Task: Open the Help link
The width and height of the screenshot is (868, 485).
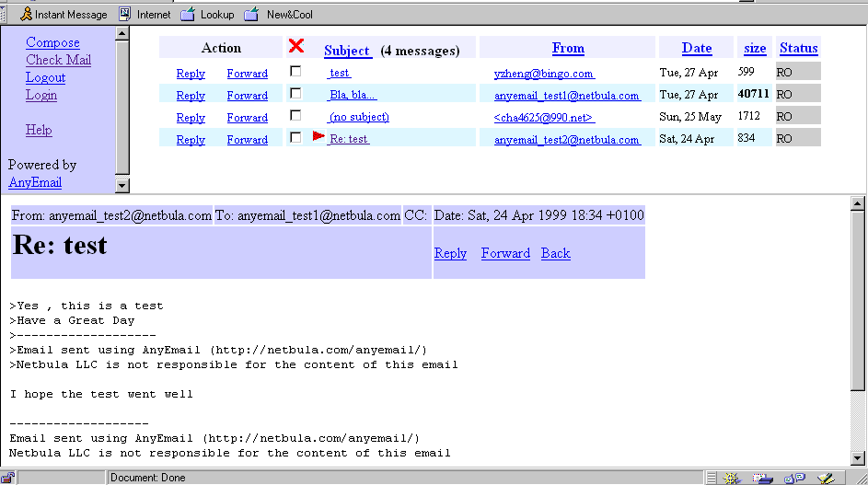Action: click(39, 130)
